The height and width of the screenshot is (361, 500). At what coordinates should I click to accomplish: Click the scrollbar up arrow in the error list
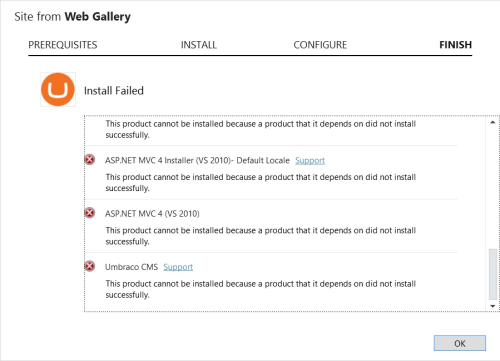(493, 122)
